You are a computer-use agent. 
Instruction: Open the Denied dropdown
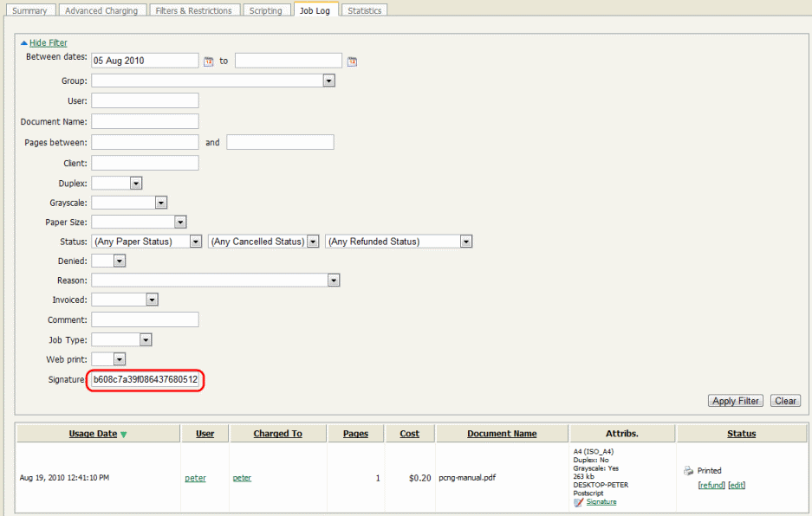(x=120, y=261)
